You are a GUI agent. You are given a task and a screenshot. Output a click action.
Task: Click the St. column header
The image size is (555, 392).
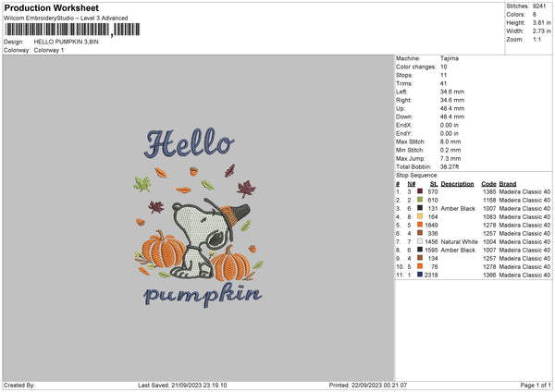pyautogui.click(x=433, y=183)
